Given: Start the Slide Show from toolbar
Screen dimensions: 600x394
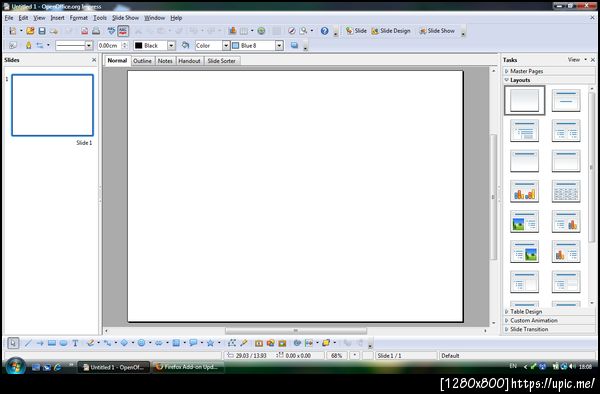Looking at the screenshot, I should [437, 31].
